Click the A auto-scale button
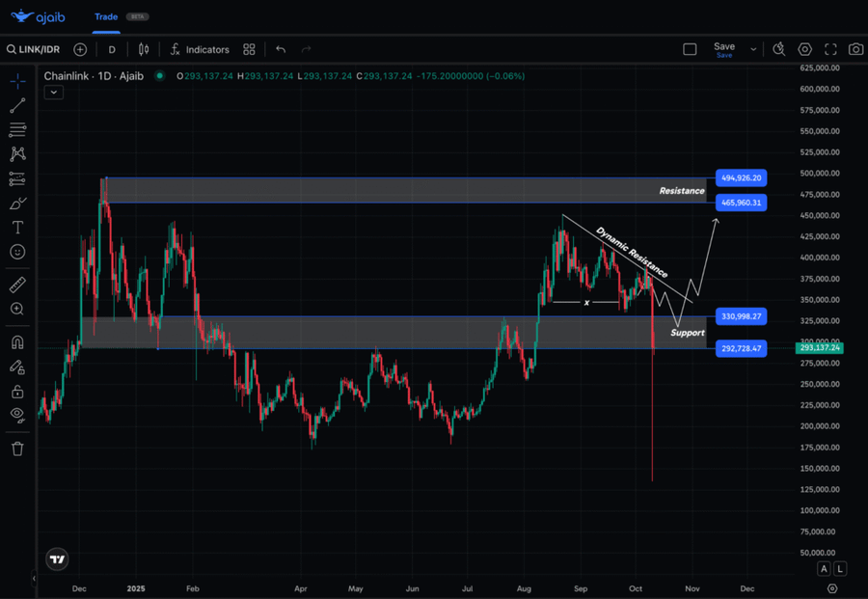 [x=823, y=569]
